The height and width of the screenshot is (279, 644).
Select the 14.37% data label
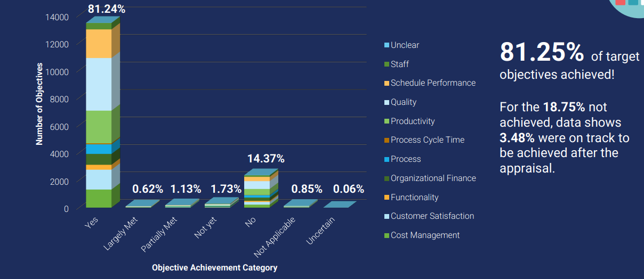[x=265, y=159]
